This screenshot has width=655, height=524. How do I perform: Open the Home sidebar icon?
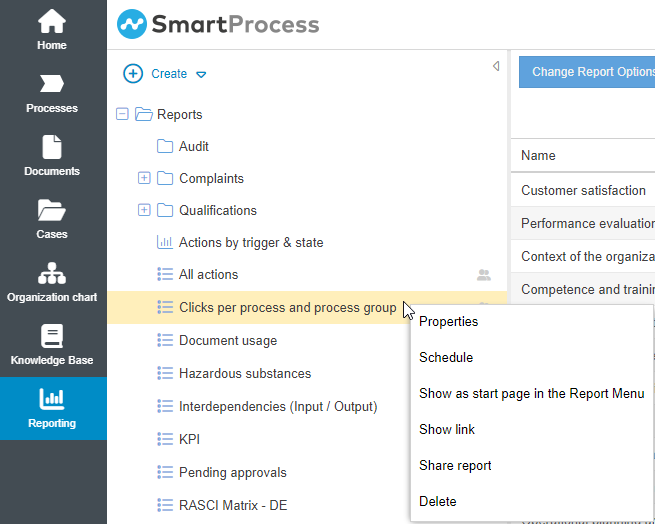52,20
